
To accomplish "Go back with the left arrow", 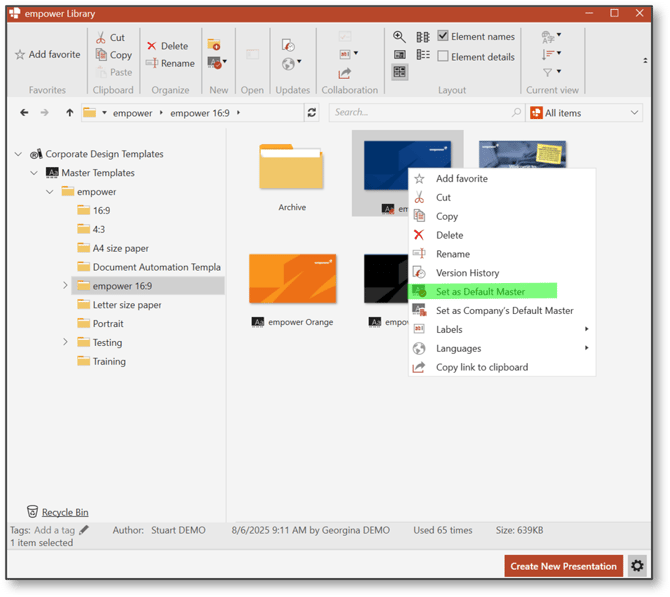I will pyautogui.click(x=24, y=112).
